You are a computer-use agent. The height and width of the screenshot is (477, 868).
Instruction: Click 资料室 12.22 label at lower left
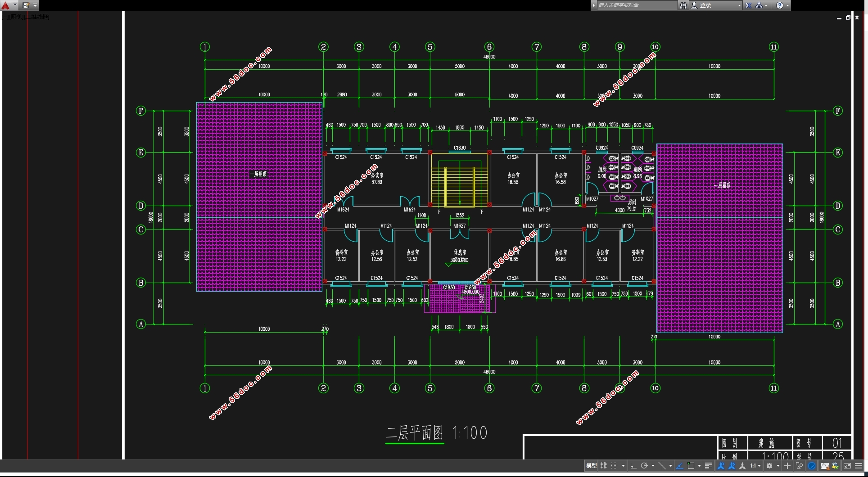341,256
